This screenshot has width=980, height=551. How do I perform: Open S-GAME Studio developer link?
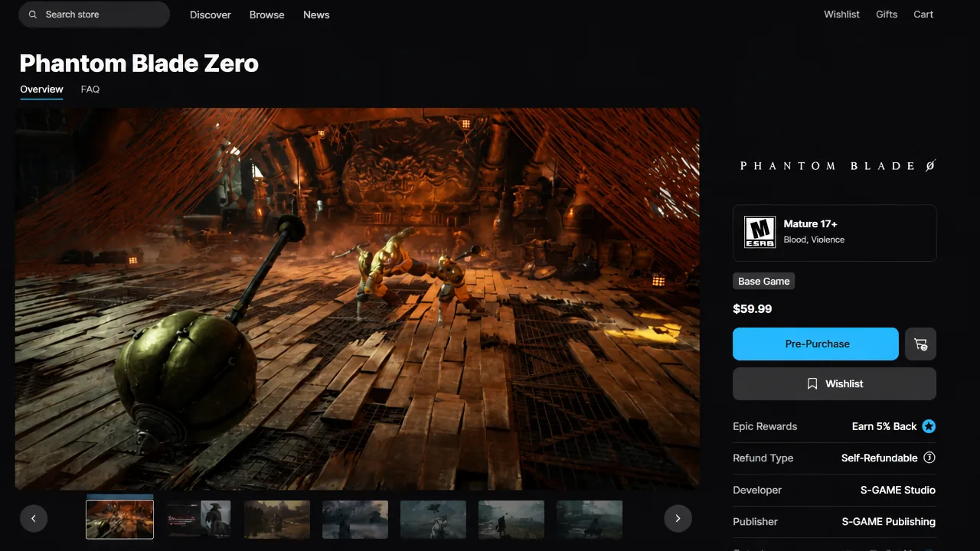pyautogui.click(x=898, y=490)
